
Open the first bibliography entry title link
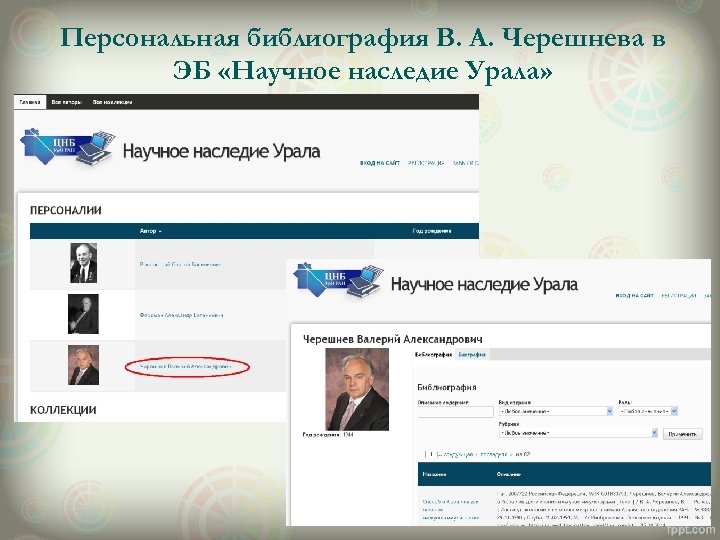tap(450, 510)
